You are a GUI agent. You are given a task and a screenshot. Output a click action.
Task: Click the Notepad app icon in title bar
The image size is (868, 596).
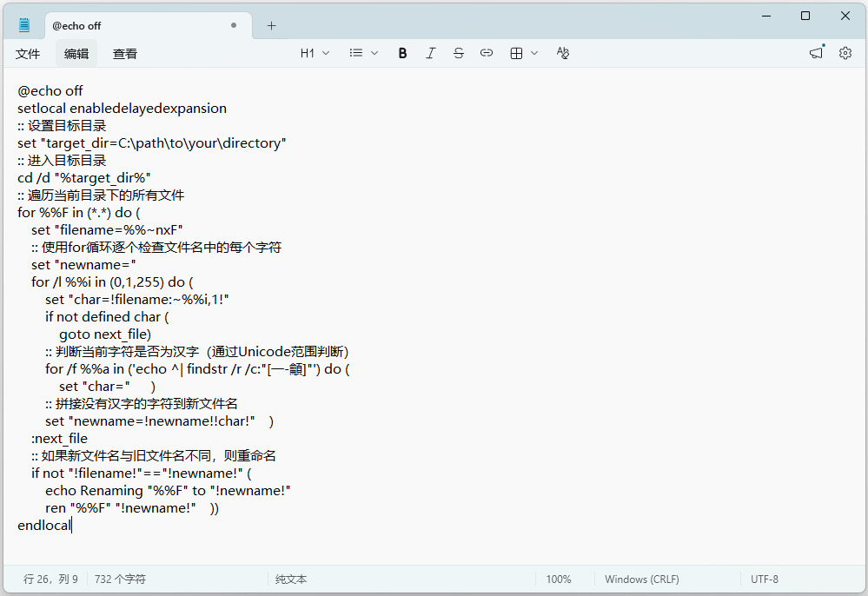[x=23, y=25]
